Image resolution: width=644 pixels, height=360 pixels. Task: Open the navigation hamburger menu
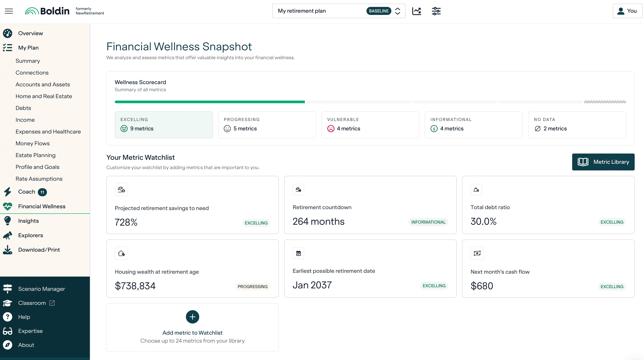[x=8, y=11]
